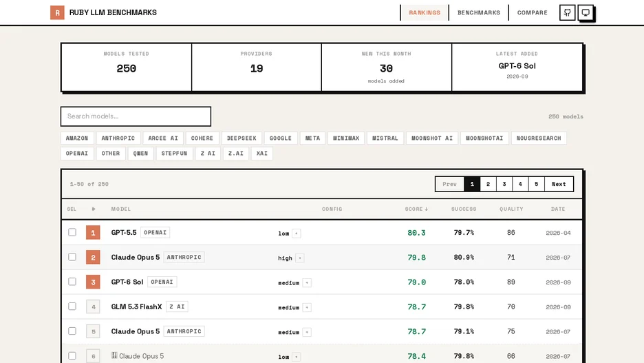The image size is (644, 363).
Task: Filter by Z.AI provider tag
Action: coord(236,154)
